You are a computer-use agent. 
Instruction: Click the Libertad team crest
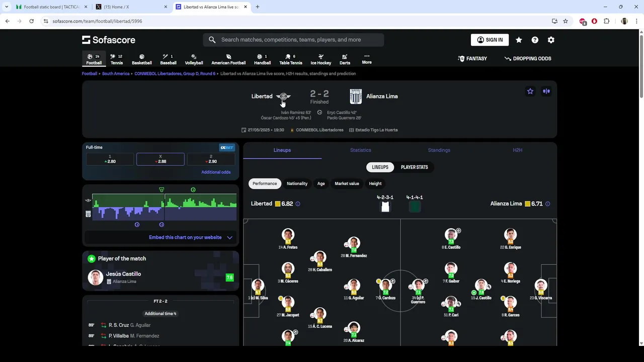[x=283, y=97]
